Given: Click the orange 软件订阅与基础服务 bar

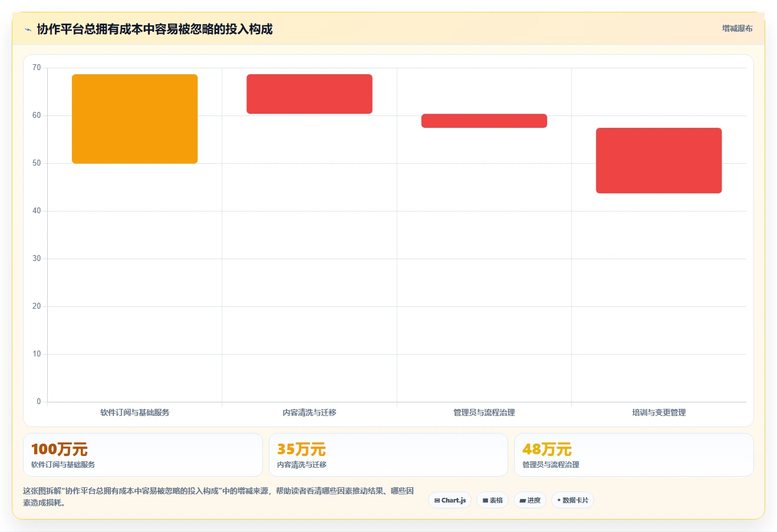Looking at the screenshot, I should pos(134,119).
